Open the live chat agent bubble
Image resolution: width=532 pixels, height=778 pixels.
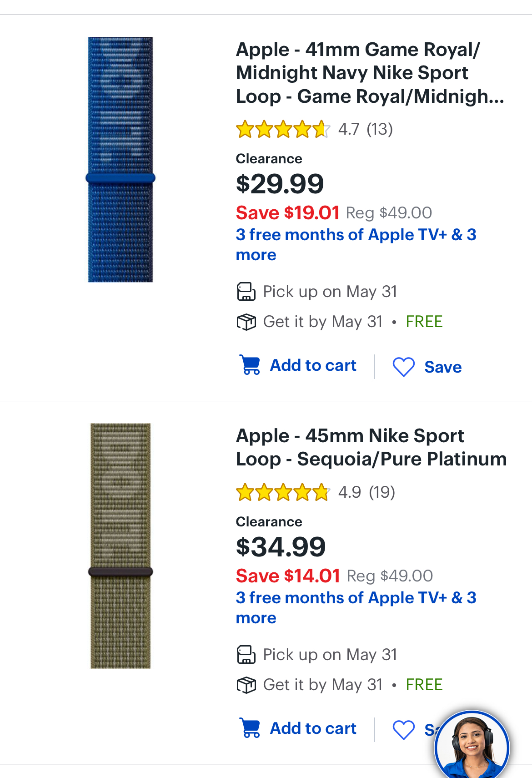tap(472, 746)
